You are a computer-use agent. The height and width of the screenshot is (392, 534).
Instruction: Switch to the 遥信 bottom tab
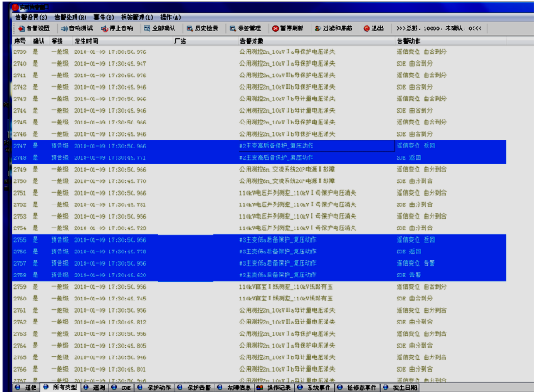[25, 388]
